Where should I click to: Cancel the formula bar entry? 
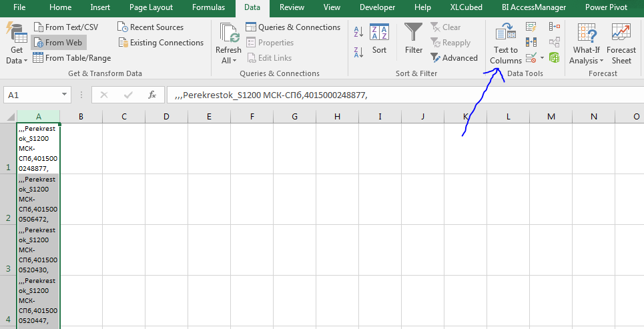104,95
